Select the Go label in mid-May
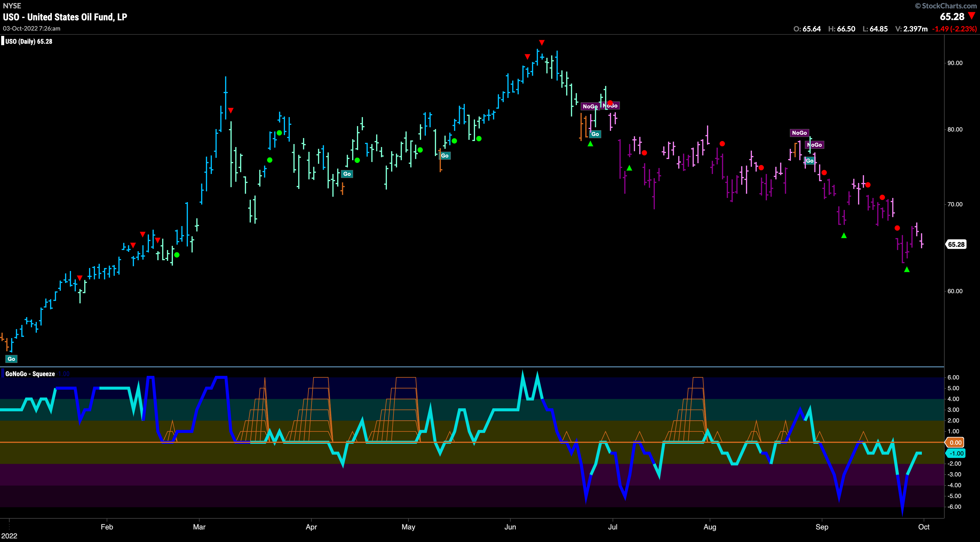Image resolution: width=980 pixels, height=542 pixels. 445,155
